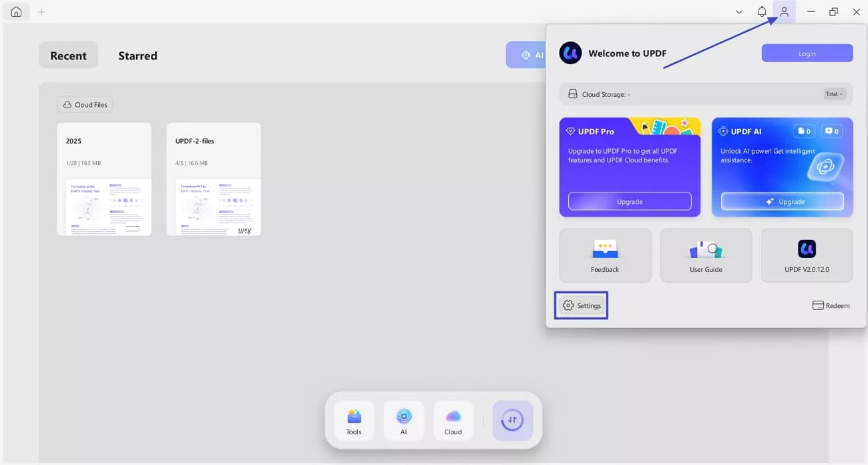
Task: Click Upgrade in the UPDF Pro card
Action: (630, 201)
